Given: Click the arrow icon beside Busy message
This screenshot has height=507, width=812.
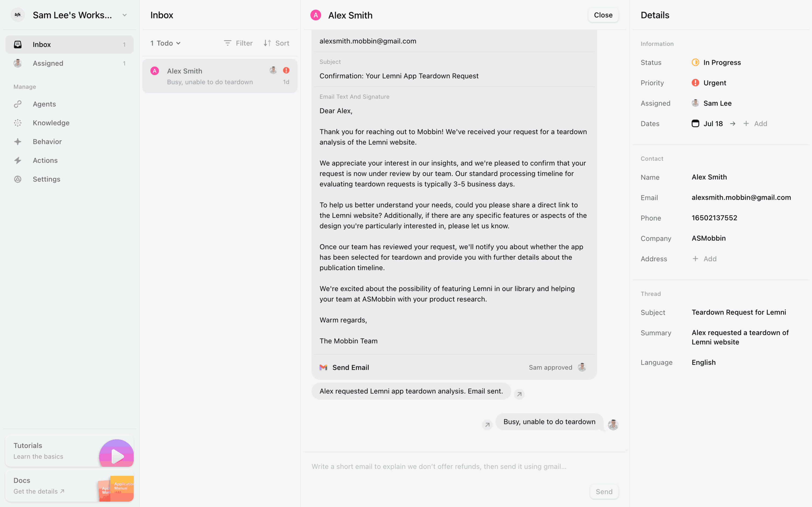Looking at the screenshot, I should click(x=487, y=425).
